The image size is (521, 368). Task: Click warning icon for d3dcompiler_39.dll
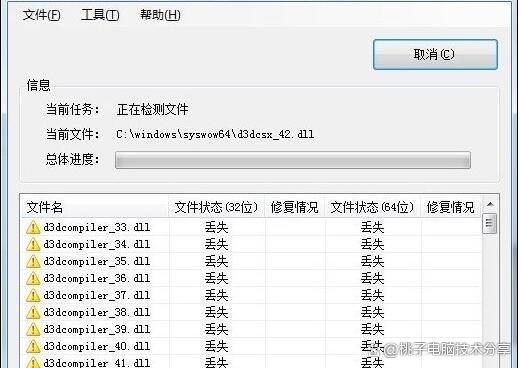coord(33,329)
